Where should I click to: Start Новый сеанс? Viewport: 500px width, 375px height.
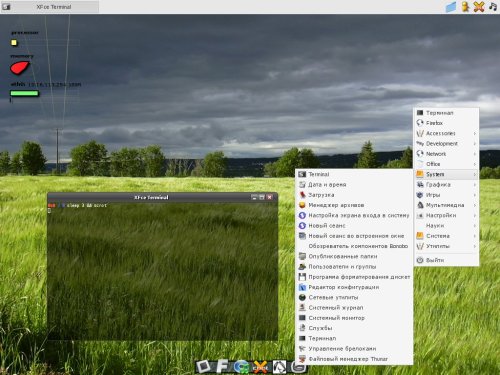coord(354,226)
